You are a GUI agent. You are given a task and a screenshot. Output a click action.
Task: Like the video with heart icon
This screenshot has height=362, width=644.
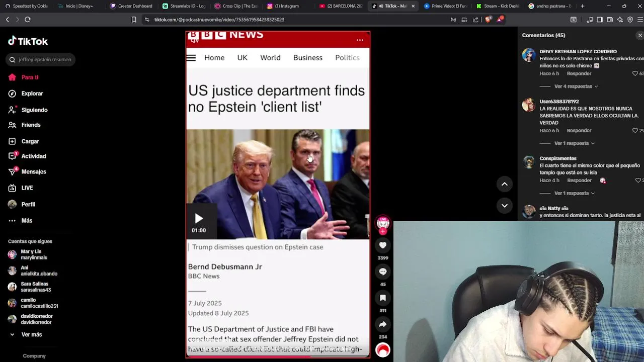point(383,245)
